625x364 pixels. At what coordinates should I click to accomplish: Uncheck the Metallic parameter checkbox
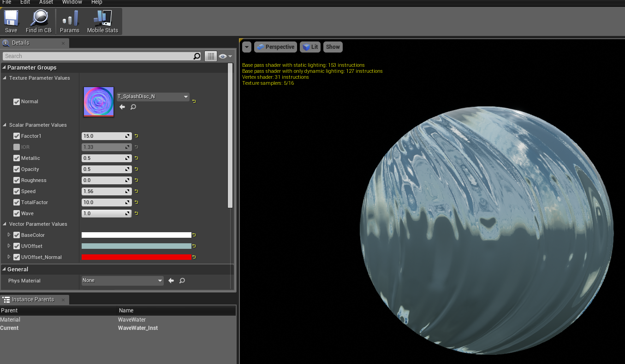tap(17, 158)
